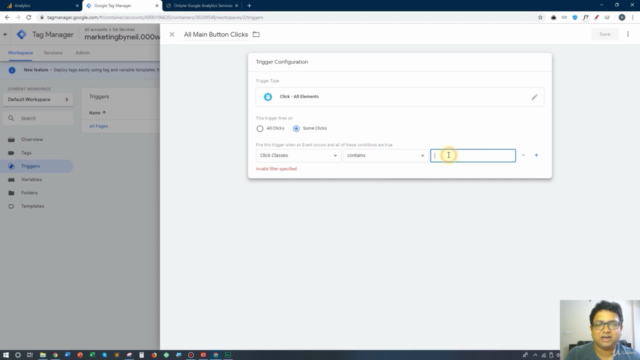Click the Click - All Elements trigger type icon
This screenshot has height=360, width=640.
(268, 97)
